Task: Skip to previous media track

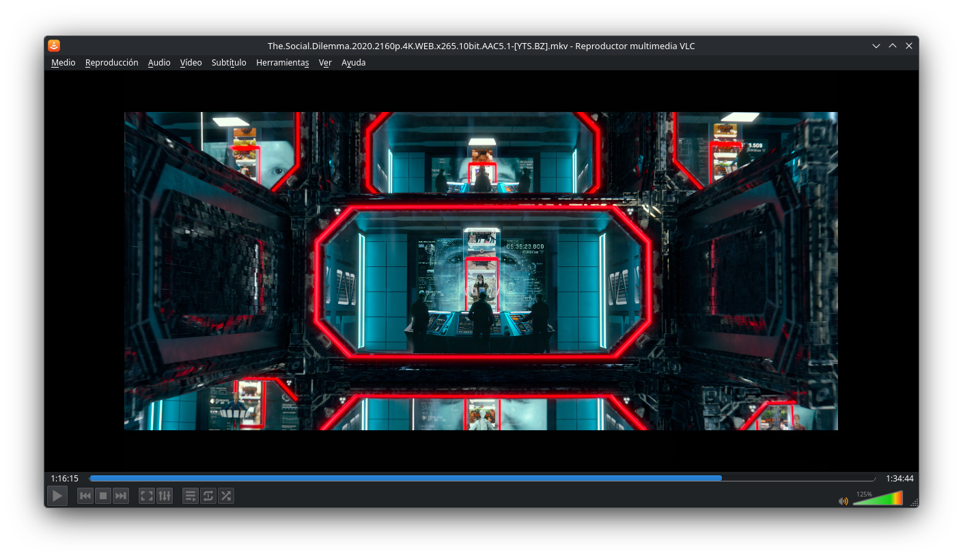Action: (85, 496)
